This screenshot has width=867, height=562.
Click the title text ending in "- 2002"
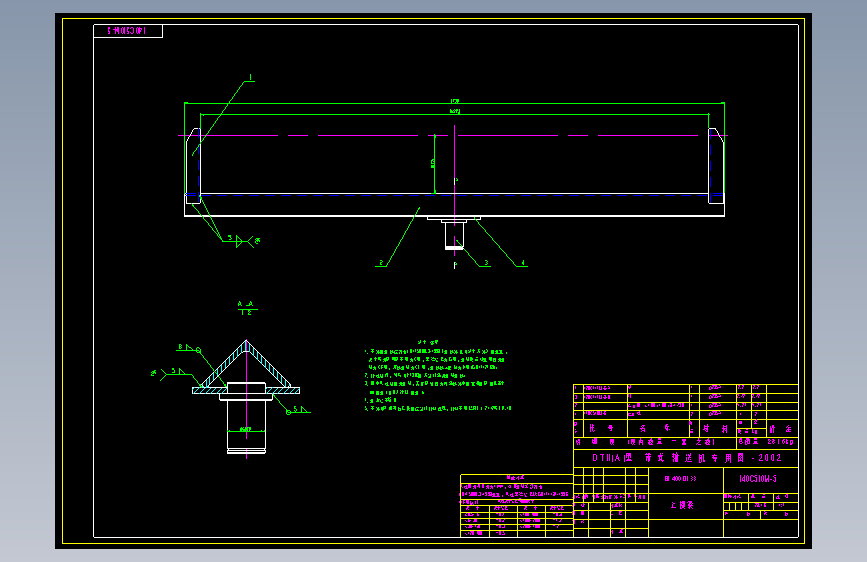tap(687, 458)
